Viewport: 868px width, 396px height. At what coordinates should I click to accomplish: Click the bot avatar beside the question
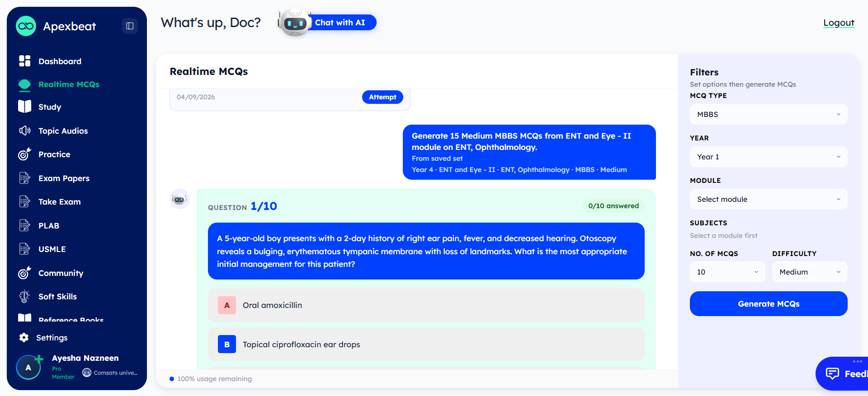coord(179,199)
